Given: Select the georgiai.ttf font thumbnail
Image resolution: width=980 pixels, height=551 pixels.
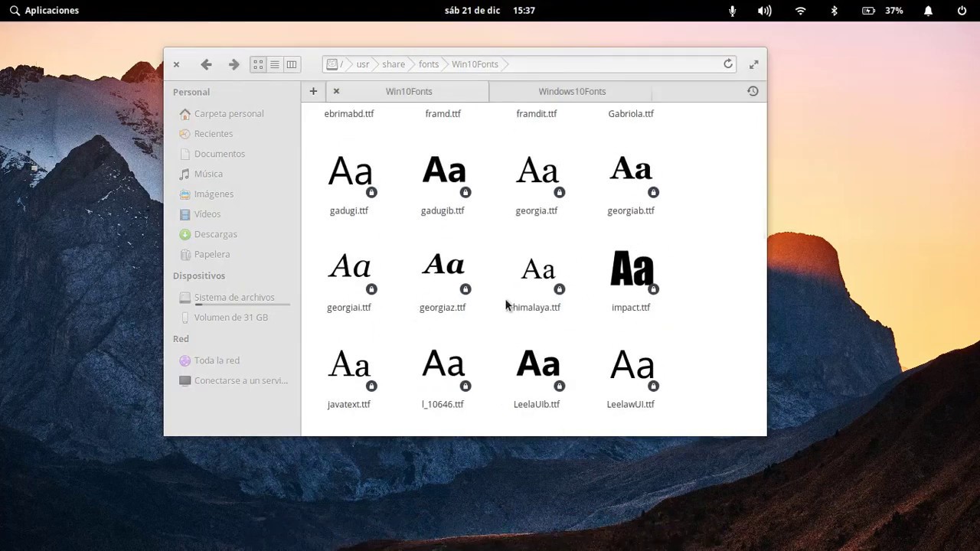Looking at the screenshot, I should click(x=350, y=269).
